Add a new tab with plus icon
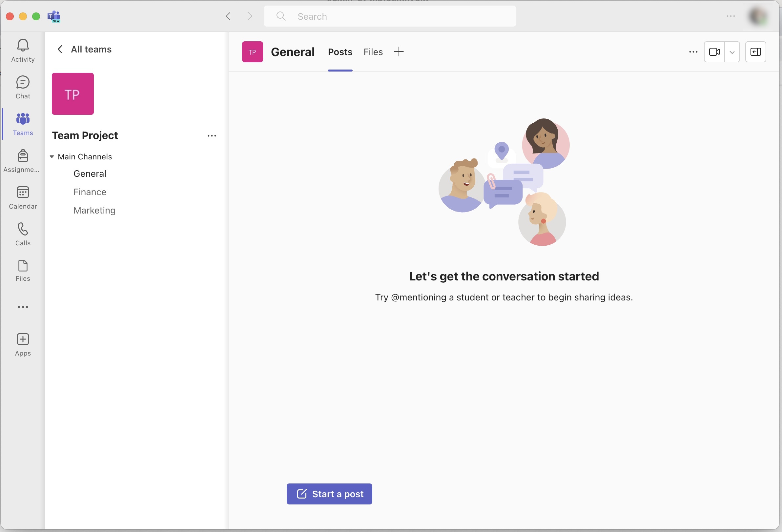The width and height of the screenshot is (782, 532). coord(399,52)
